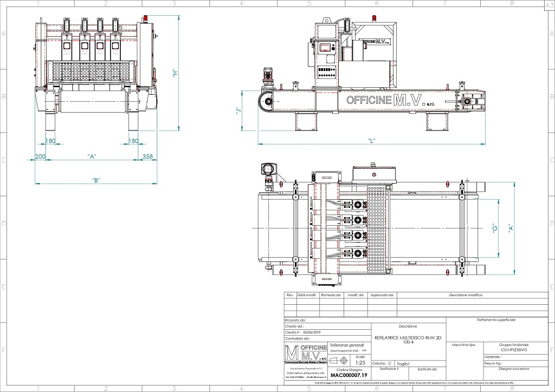
Task: Select the "A" dimension label in top view
Action: [x=511, y=228]
